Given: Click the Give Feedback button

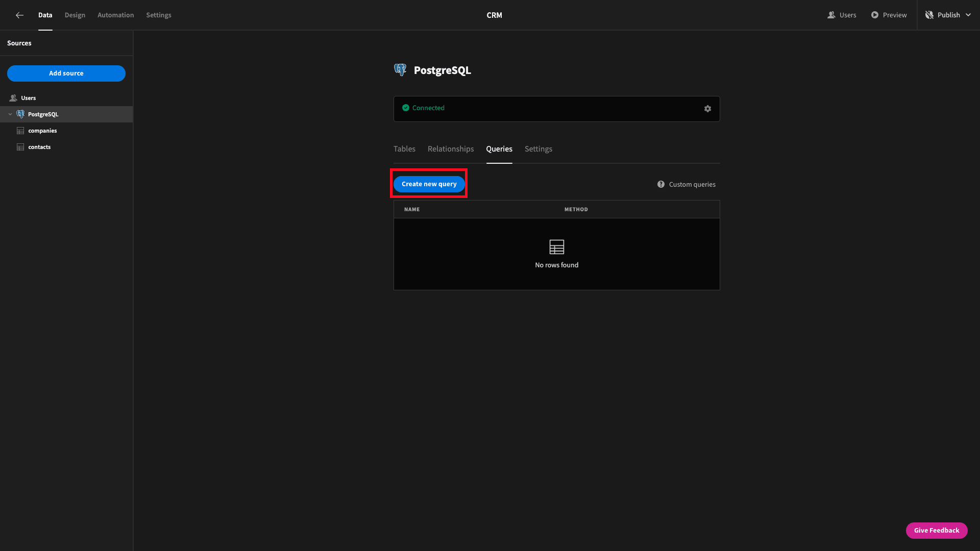Looking at the screenshot, I should click(937, 531).
